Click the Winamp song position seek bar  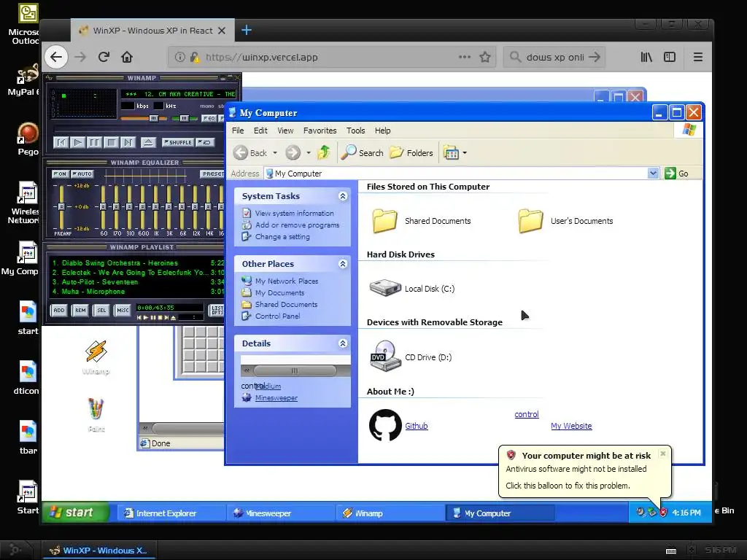(x=138, y=130)
